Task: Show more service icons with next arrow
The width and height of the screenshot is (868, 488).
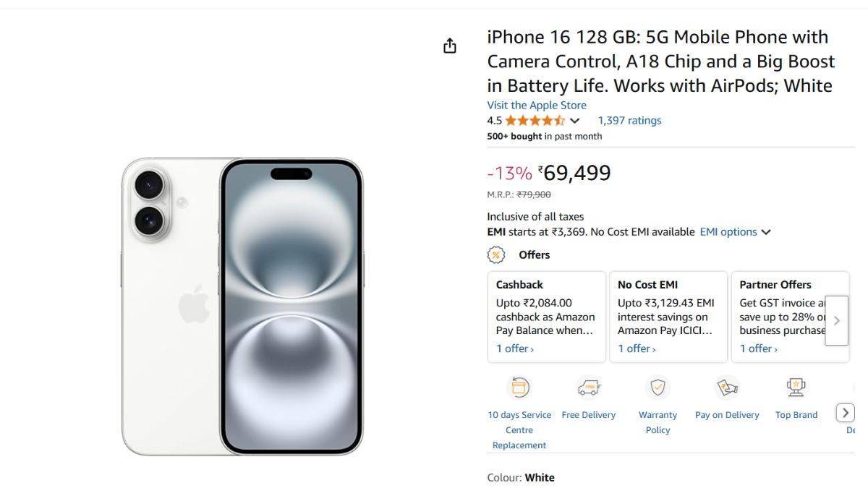Action: (845, 413)
